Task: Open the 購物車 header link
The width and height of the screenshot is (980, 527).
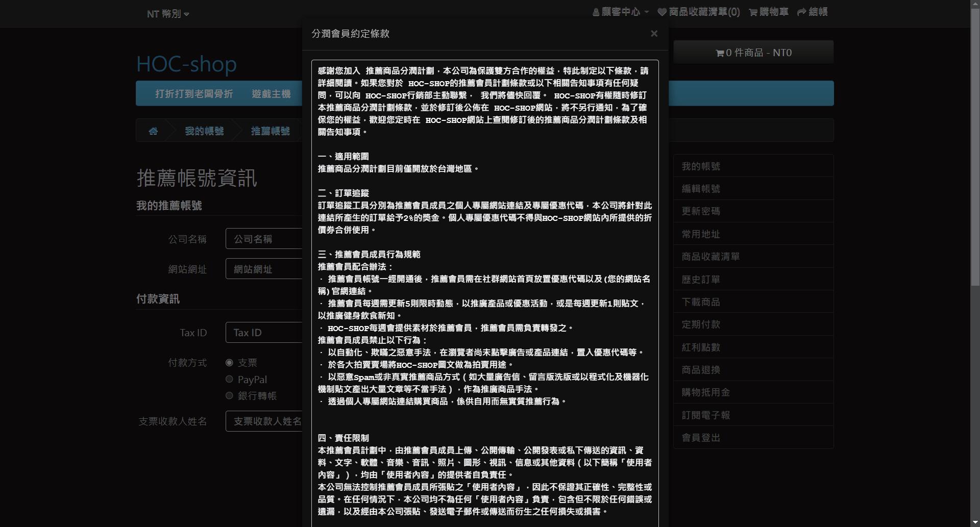Action: (x=769, y=12)
